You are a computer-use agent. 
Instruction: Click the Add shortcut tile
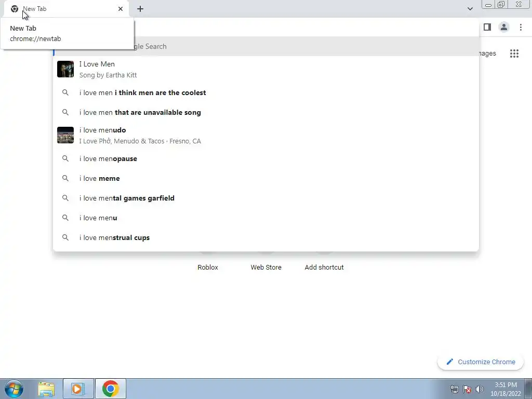[x=324, y=268]
